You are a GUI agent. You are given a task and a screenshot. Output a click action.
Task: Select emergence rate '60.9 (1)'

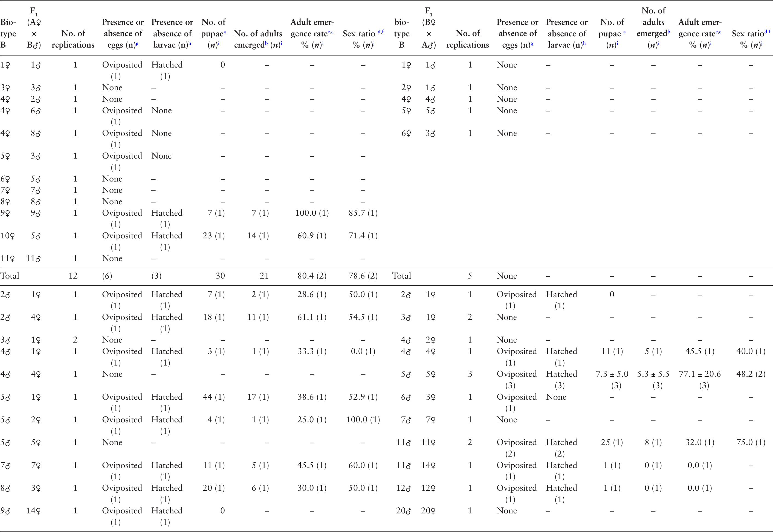pos(312,236)
